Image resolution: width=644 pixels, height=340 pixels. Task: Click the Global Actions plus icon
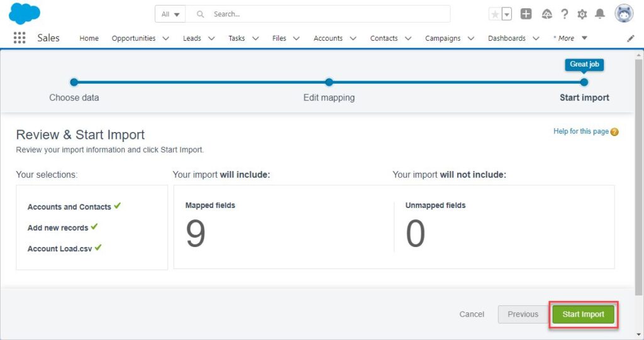pos(526,14)
